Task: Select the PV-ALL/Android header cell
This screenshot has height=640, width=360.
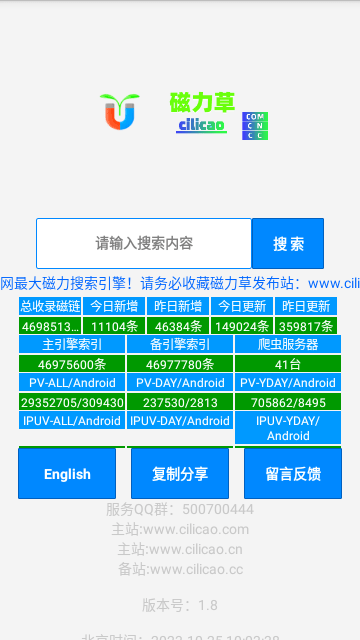Action: click(x=72, y=382)
